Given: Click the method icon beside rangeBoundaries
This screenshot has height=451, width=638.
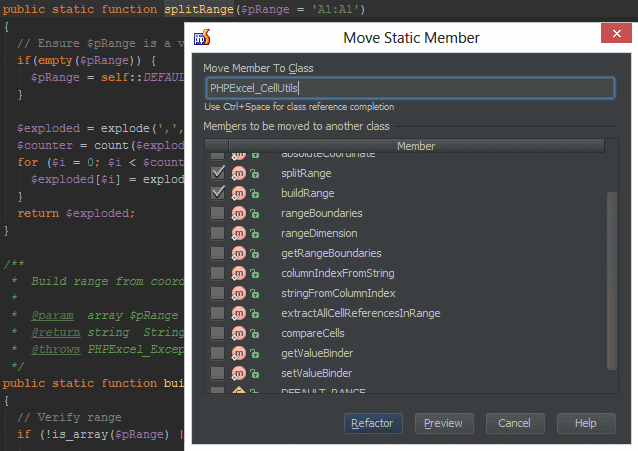Looking at the screenshot, I should pyautogui.click(x=239, y=213).
